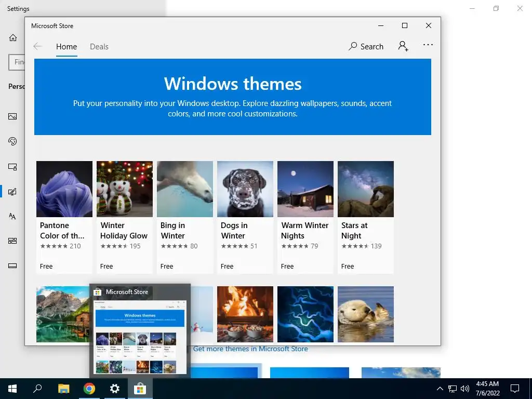Open the Winter Holiday Glow snowmen thumbnail
This screenshot has height=399, width=532.
tap(125, 189)
